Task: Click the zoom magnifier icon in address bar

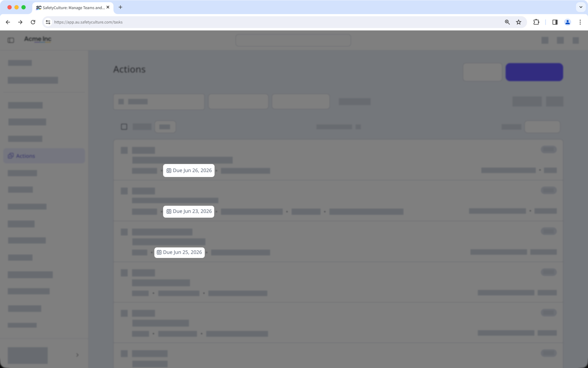Action: click(507, 22)
